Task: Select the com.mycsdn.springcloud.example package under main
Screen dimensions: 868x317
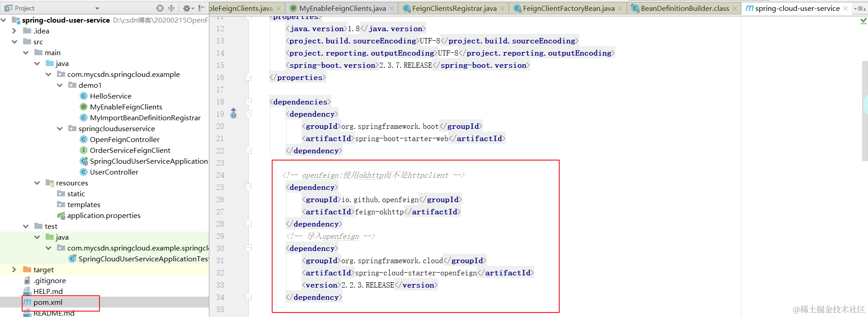Action: tap(123, 74)
